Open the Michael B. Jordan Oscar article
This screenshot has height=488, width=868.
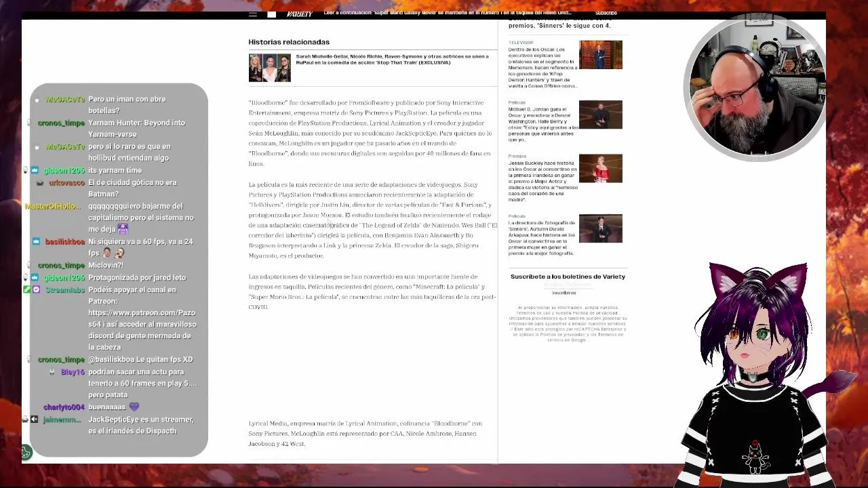[542, 124]
